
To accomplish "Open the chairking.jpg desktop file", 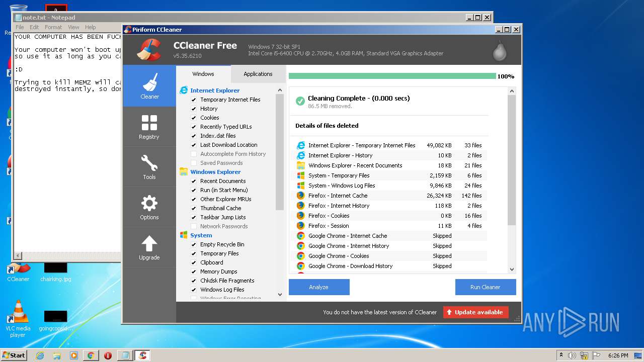I will (56, 272).
